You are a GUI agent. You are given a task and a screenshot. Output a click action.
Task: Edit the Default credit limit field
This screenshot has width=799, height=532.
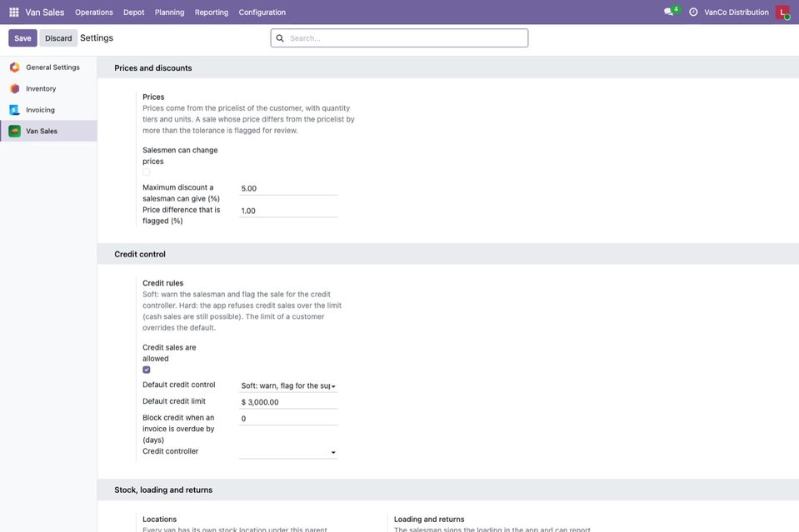point(288,402)
